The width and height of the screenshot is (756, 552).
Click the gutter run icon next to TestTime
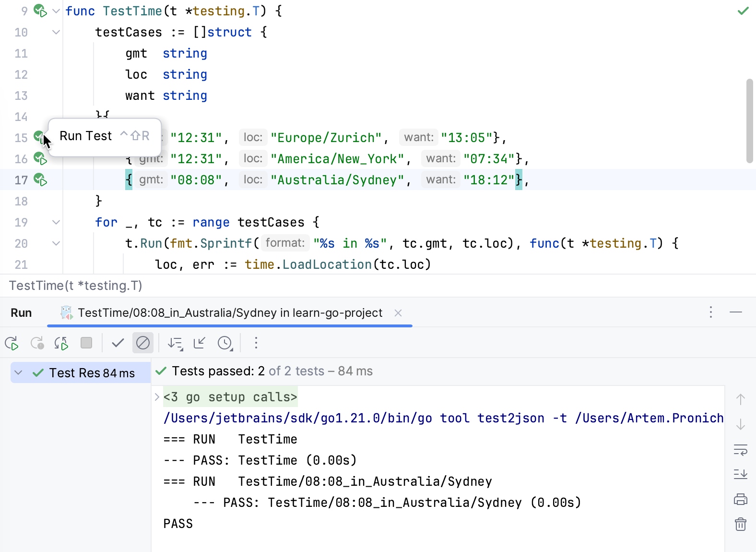pyautogui.click(x=40, y=11)
